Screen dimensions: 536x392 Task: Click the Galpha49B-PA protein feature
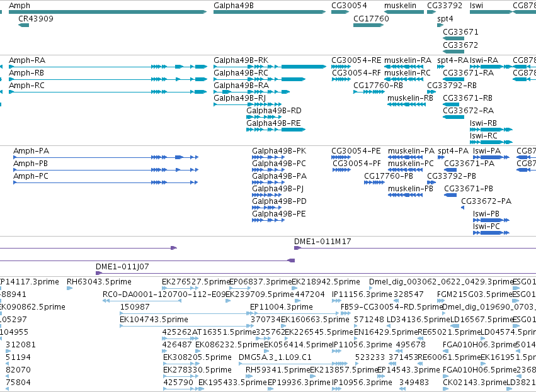click(268, 182)
